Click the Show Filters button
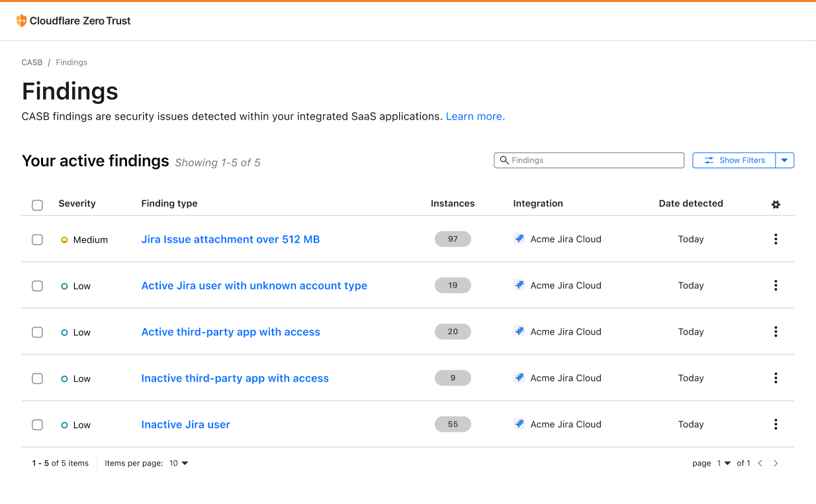816x504 pixels. pos(734,160)
